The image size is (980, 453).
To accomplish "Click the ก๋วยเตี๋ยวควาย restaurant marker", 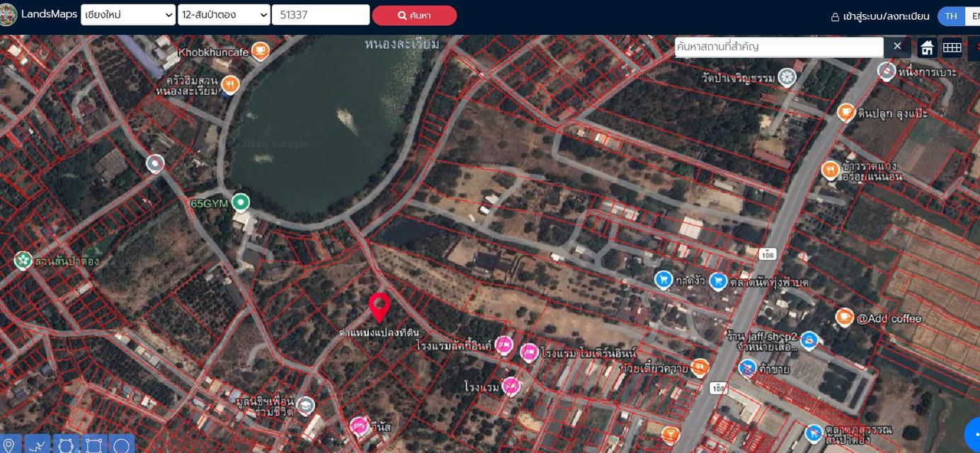I will click(x=700, y=367).
